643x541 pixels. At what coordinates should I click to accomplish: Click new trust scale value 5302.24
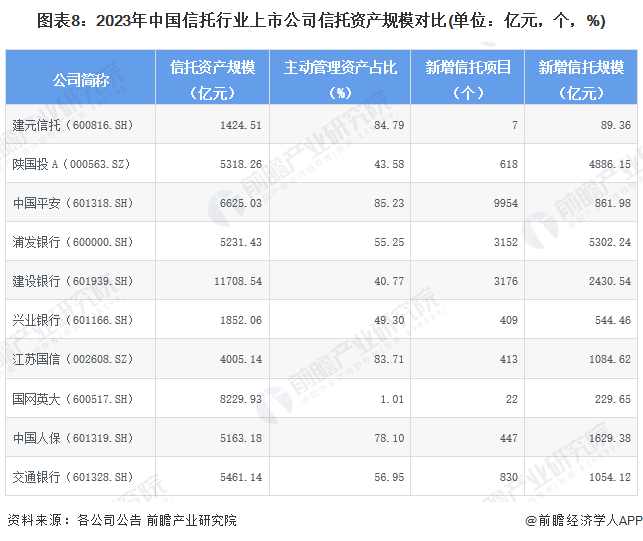(x=610, y=242)
